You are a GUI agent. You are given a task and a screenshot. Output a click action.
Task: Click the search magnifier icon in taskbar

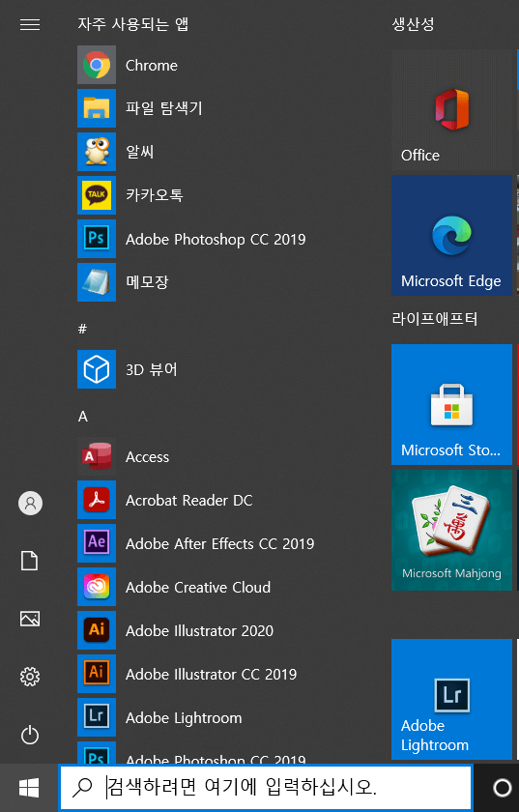pyautogui.click(x=82, y=788)
